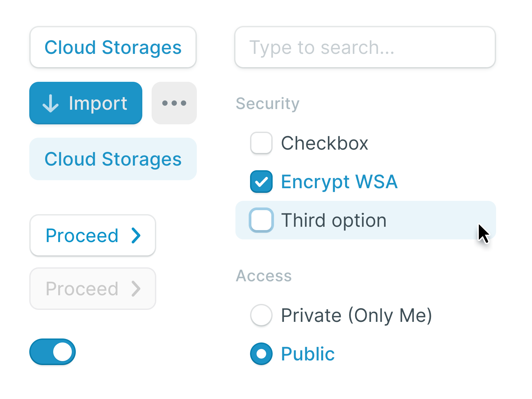Click the Private (Only Me) label text
Screen dimensions: 532x399
(356, 315)
